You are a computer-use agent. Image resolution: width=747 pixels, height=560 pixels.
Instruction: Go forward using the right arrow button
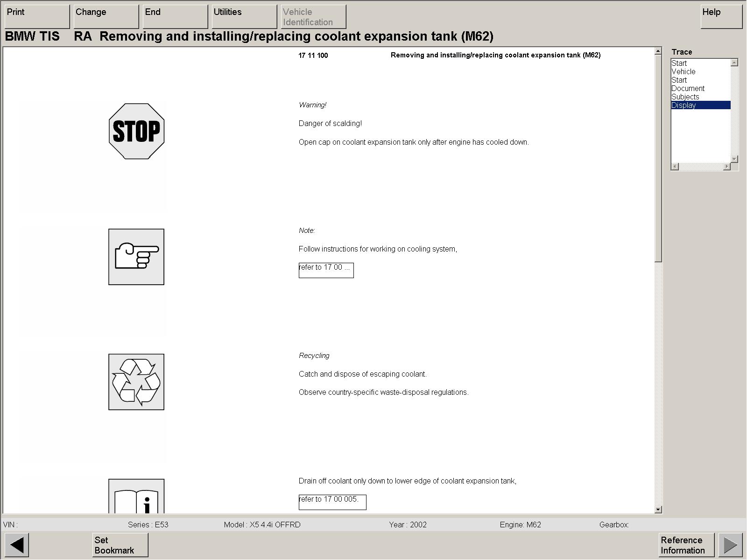pyautogui.click(x=730, y=545)
